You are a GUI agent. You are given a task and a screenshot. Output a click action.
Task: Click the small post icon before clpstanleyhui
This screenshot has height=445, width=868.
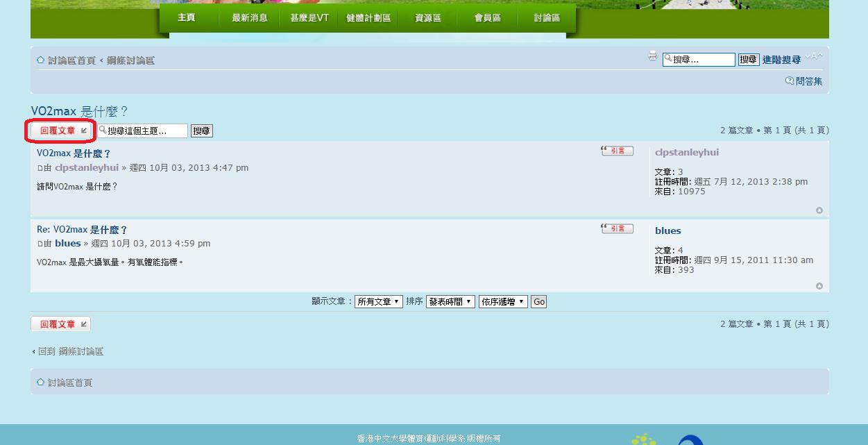tap(40, 168)
